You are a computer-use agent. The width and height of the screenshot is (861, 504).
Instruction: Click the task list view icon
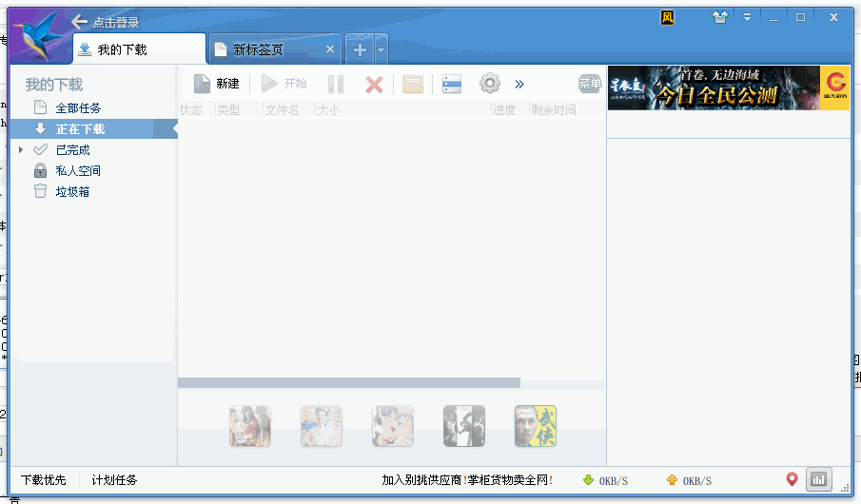click(x=451, y=85)
